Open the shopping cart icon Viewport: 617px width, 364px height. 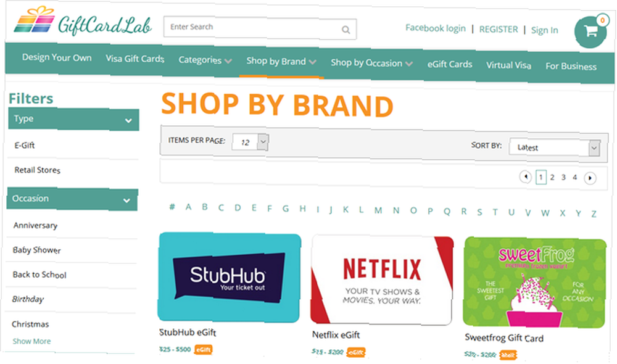[x=590, y=31]
